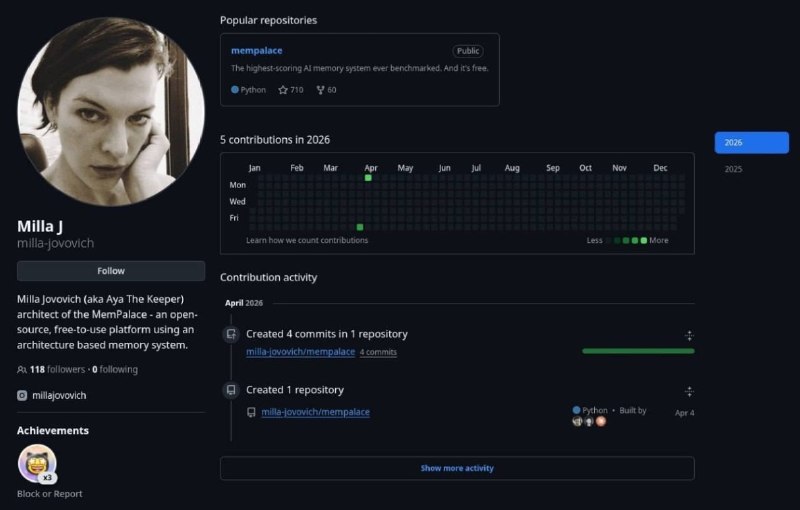
Task: Click the star icon on mempalace repository
Action: (283, 90)
